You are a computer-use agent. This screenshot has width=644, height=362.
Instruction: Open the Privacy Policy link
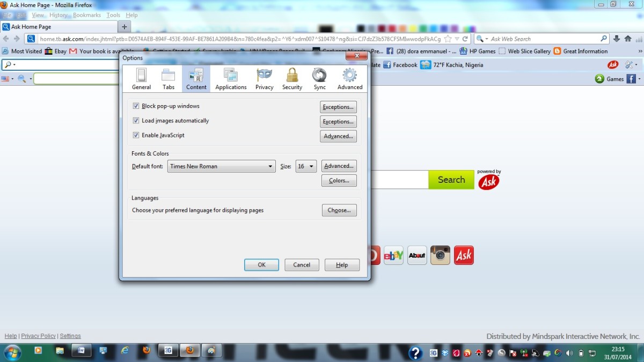pos(38,335)
